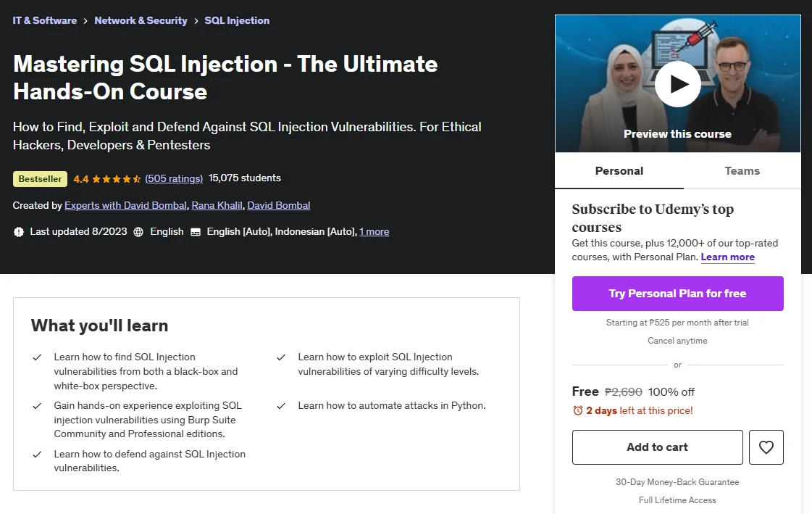The image size is (812, 514).
Task: Click Try Personal Plan for free
Action: pos(677,294)
